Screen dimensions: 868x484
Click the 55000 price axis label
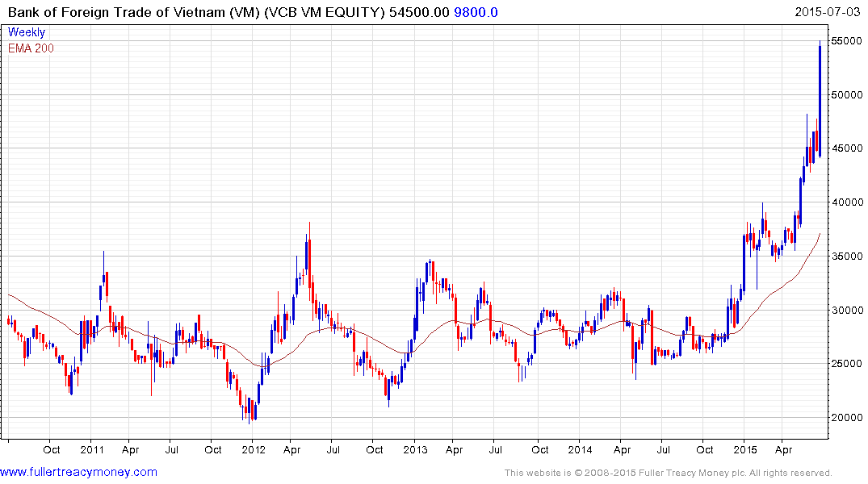(x=846, y=41)
